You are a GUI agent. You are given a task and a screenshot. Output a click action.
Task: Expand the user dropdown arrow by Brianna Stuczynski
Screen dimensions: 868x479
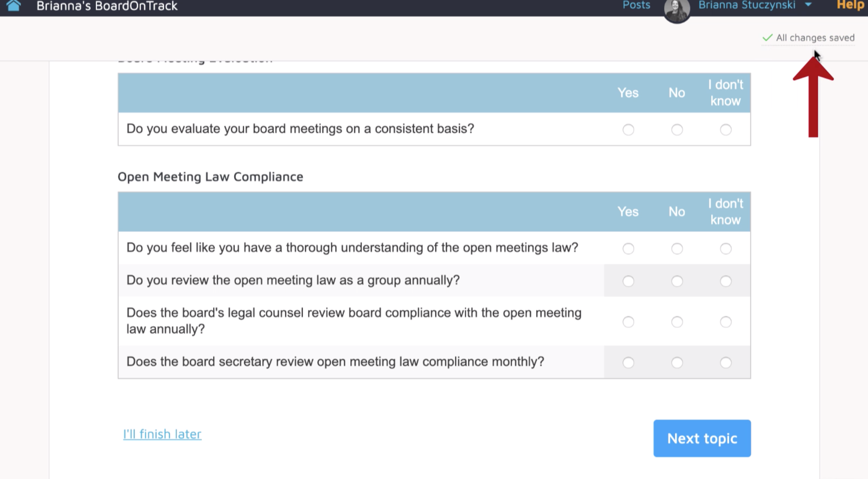pyautogui.click(x=808, y=5)
